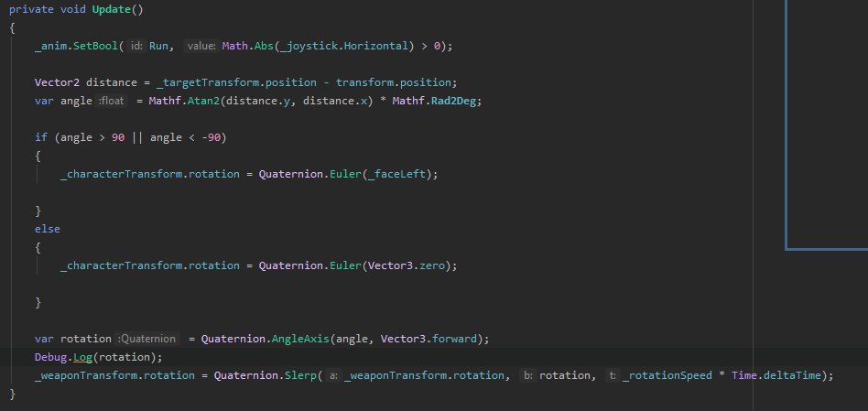This screenshot has height=411, width=868.
Task: Click the void return type keyword
Action: pos(73,9)
